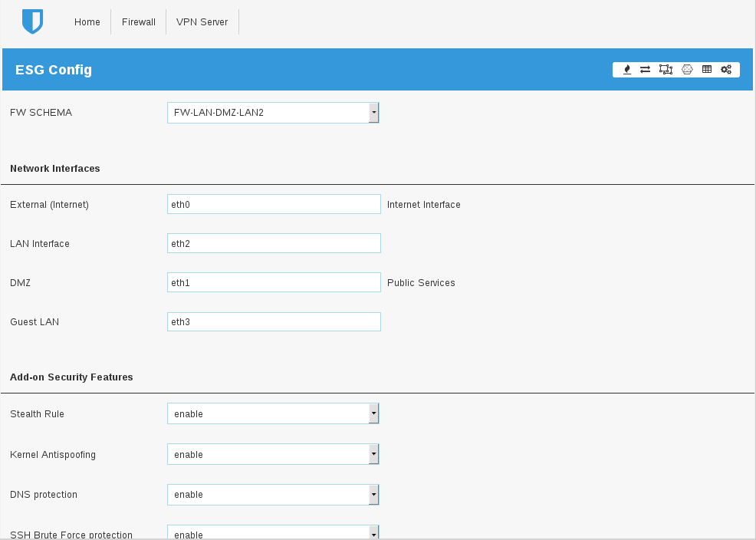Open the Firewall menu item

[139, 22]
